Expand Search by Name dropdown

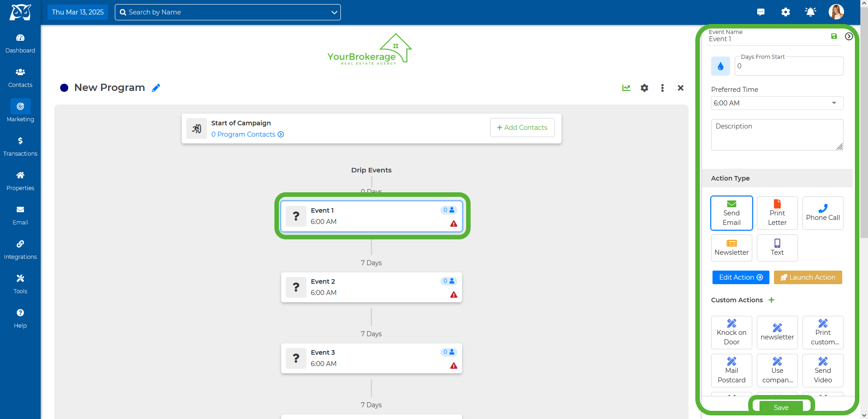(335, 12)
